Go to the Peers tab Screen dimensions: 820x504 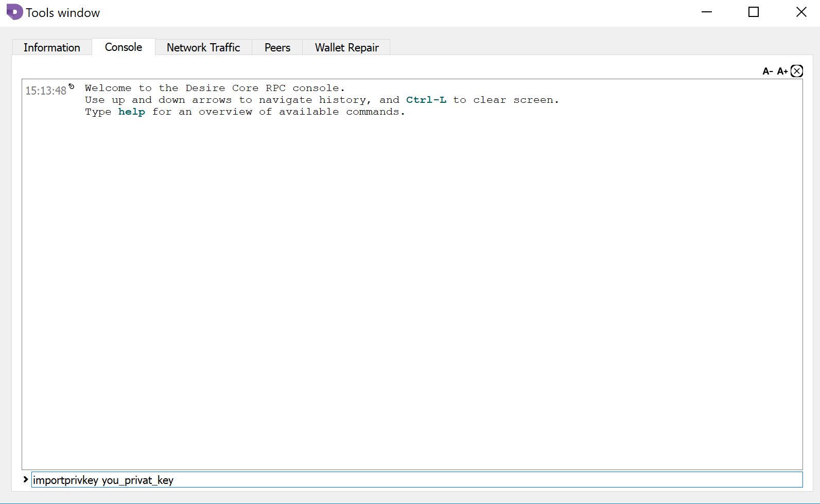tap(277, 47)
